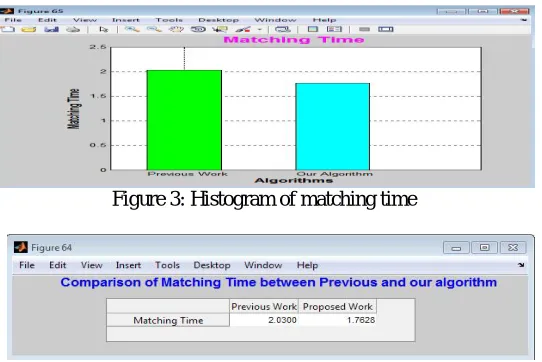Select the green Previous Work bar
Image resolution: width=542 pixels, height=362 pixels.
pyautogui.click(x=184, y=120)
